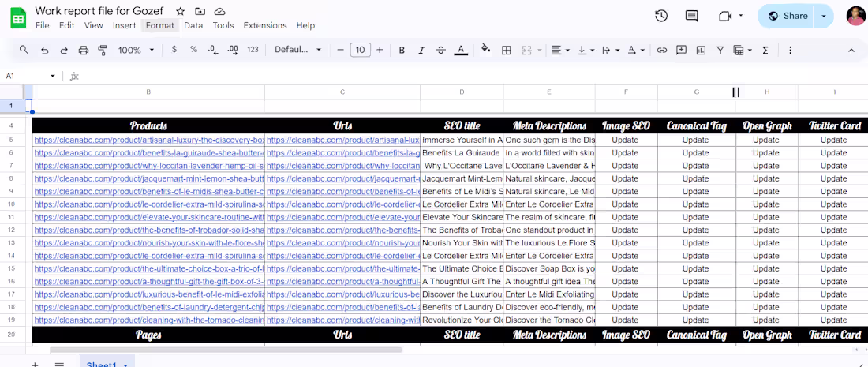Image resolution: width=868 pixels, height=367 pixels.
Task: Open the View menu
Action: [x=94, y=25]
